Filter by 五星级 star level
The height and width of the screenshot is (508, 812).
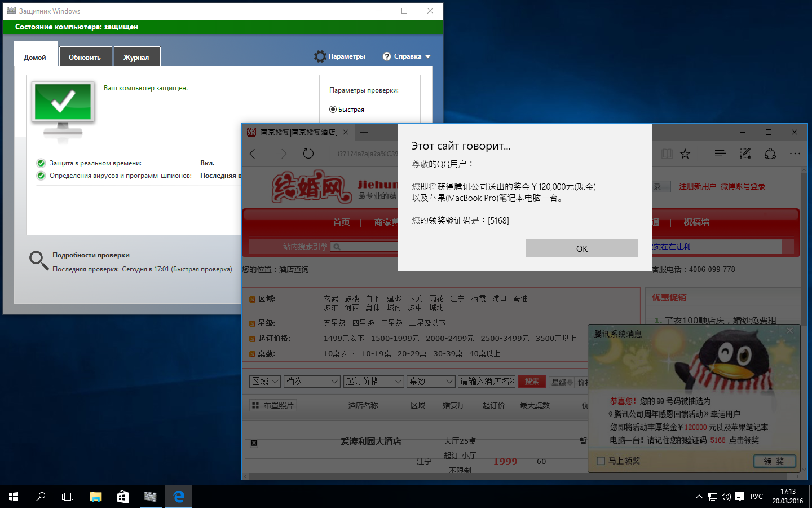[335, 323]
